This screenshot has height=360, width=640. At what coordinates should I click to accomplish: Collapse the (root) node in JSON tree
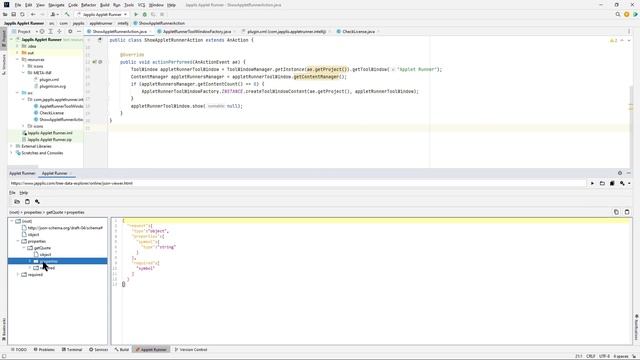[12, 221]
